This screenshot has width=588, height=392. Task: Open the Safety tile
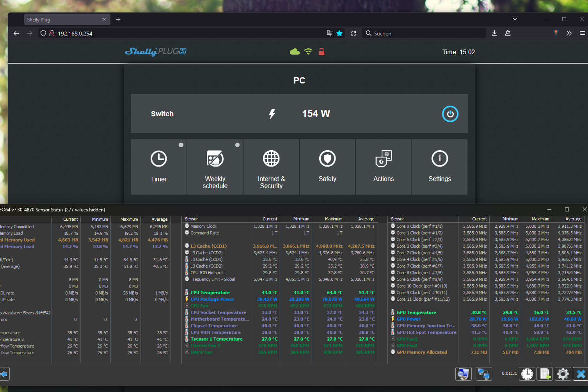[327, 167]
